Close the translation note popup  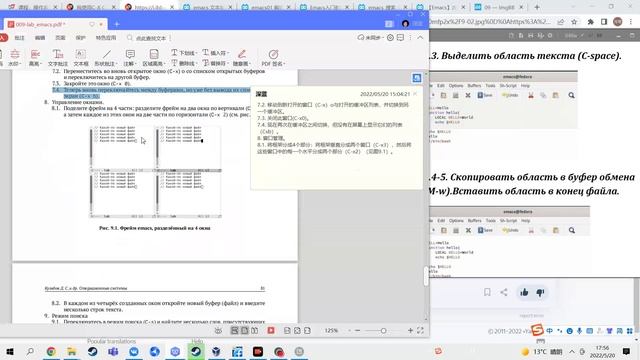415,94
